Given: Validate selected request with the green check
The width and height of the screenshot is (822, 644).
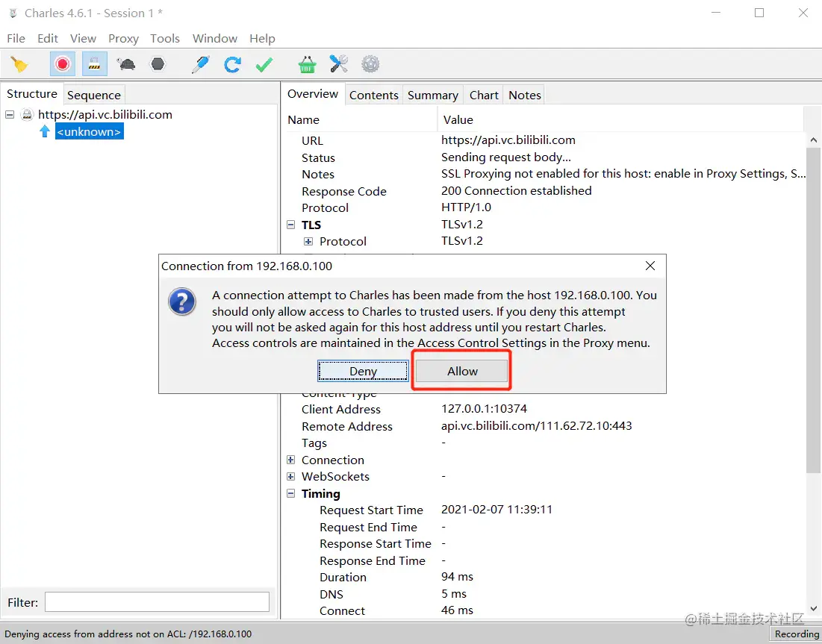Looking at the screenshot, I should 264,64.
